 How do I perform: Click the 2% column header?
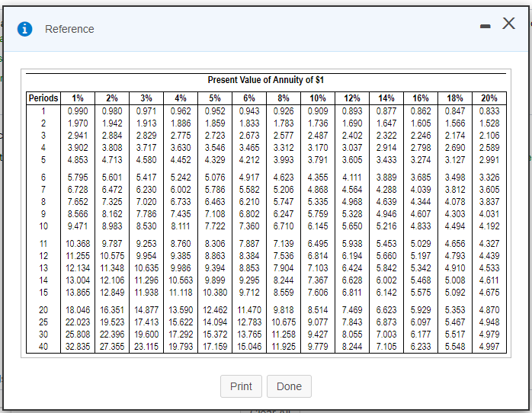tap(112, 98)
